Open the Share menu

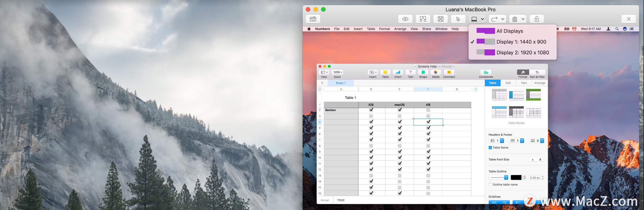(x=427, y=29)
